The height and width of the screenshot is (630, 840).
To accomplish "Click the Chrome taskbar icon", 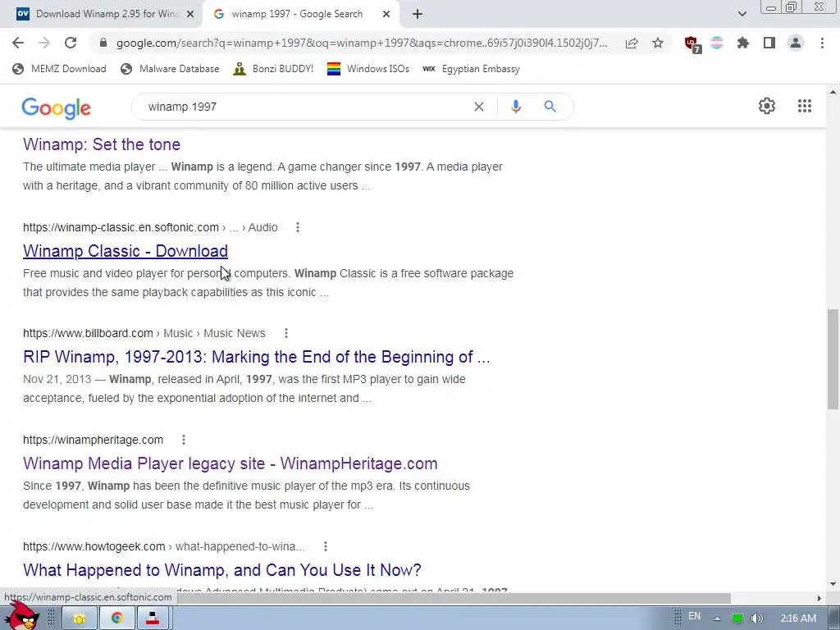I will point(116,619).
